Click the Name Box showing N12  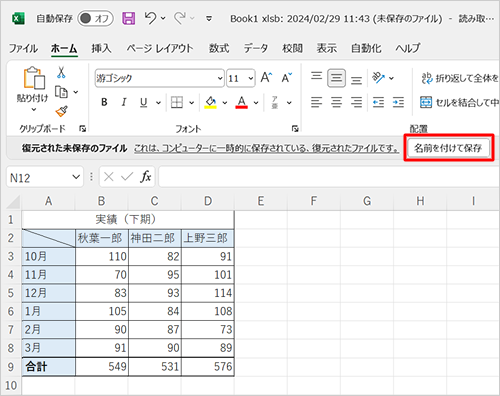coord(39,177)
